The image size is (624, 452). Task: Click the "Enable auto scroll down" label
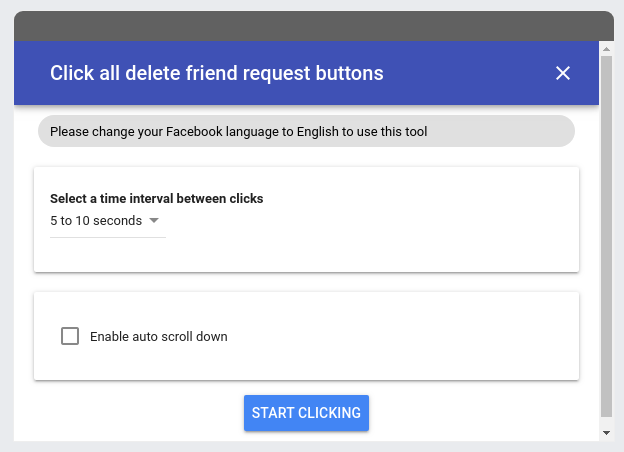[x=159, y=337]
